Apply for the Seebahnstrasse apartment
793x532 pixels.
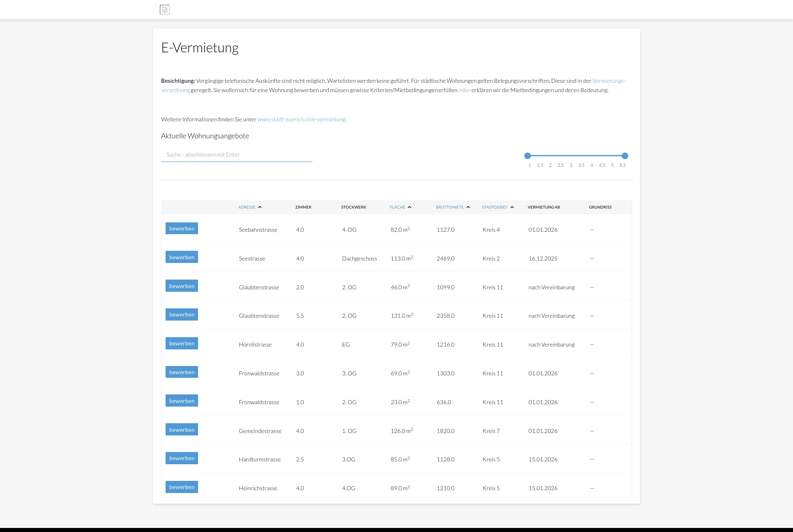[x=181, y=228]
